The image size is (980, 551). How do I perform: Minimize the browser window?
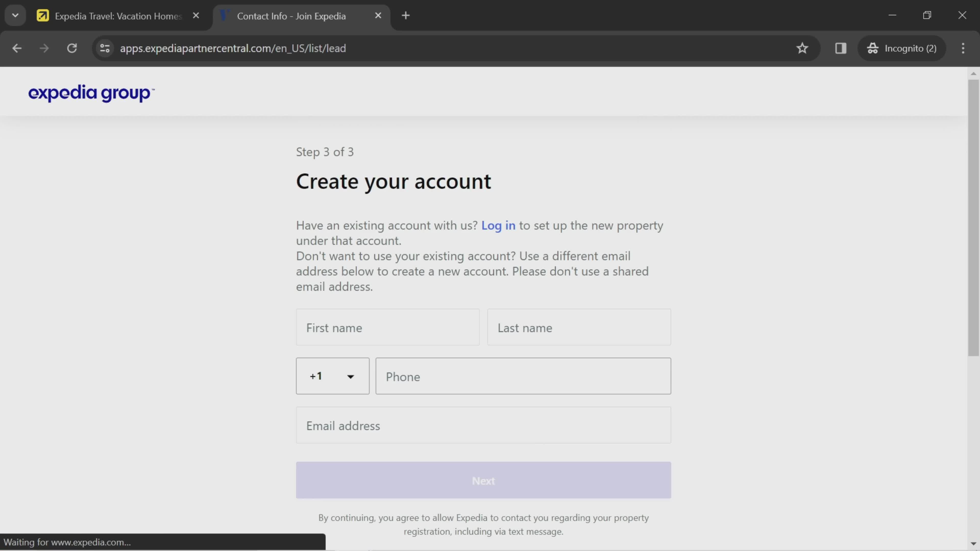coord(892,15)
